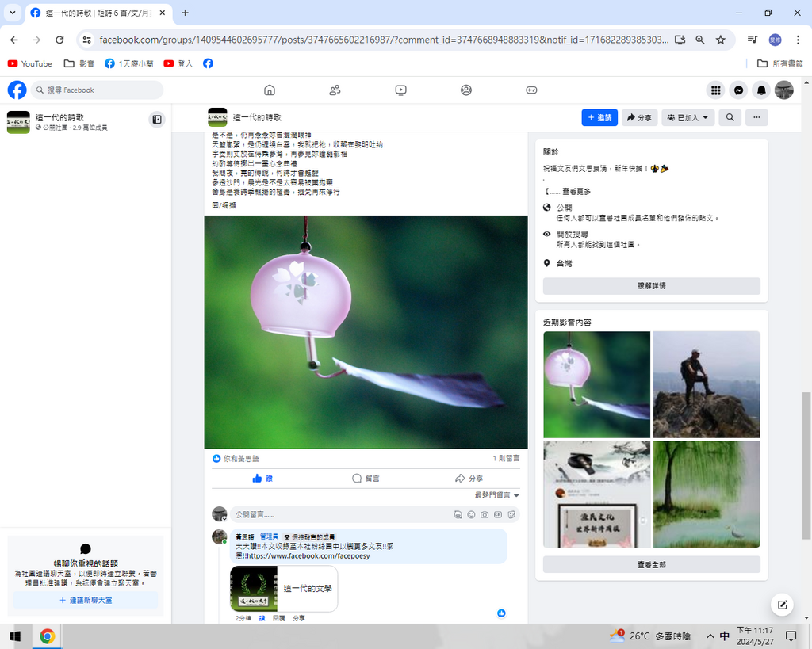The width and height of the screenshot is (812, 649).
Task: Click the blue 邀請 invite button
Action: tap(599, 117)
